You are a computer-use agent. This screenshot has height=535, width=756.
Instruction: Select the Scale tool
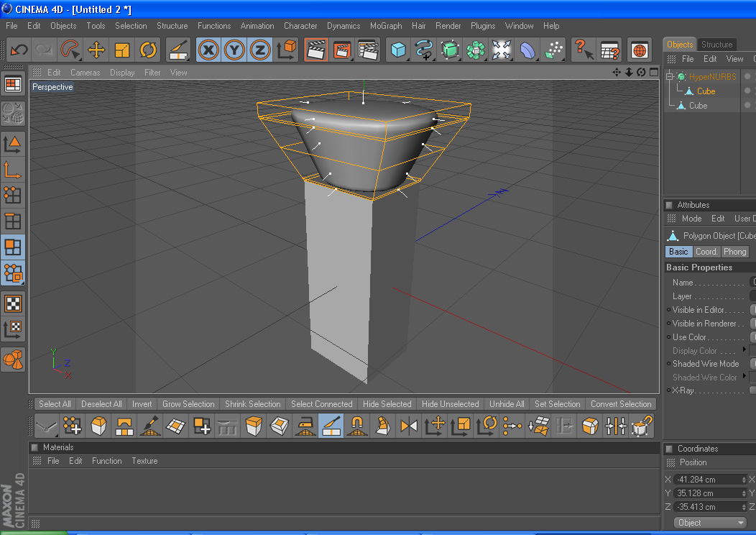(122, 50)
